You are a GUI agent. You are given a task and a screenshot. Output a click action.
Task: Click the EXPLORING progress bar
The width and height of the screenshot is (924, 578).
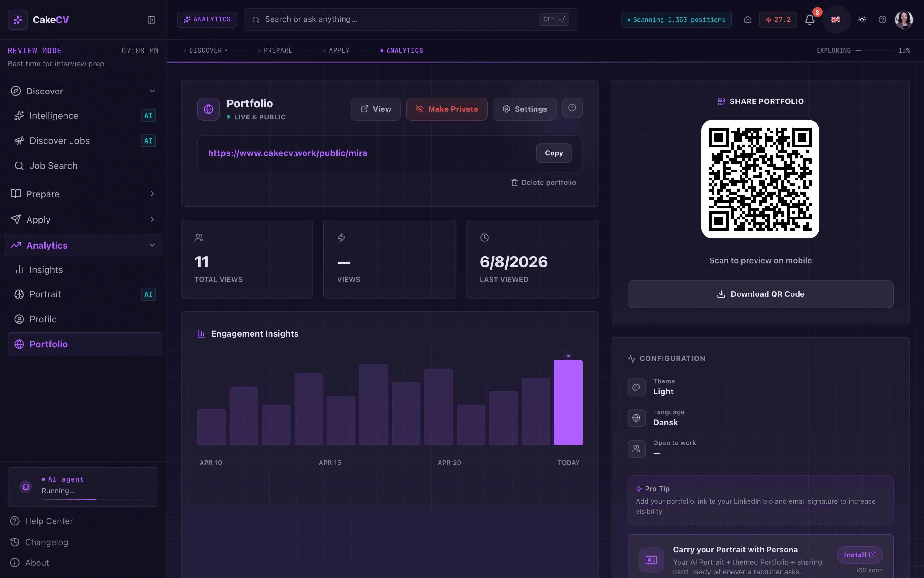pos(874,50)
